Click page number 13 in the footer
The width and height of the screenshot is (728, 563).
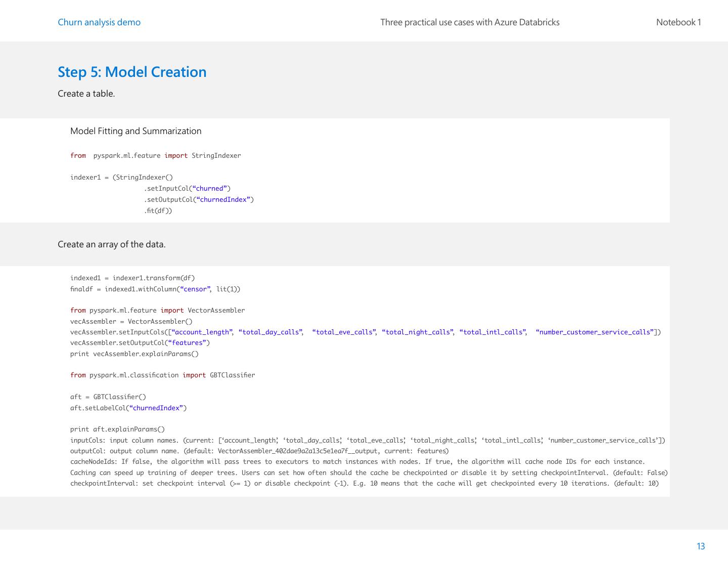click(700, 546)
